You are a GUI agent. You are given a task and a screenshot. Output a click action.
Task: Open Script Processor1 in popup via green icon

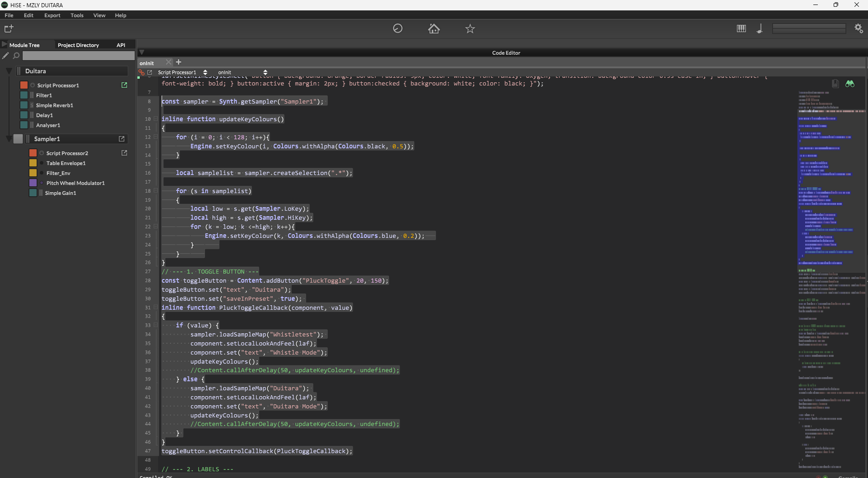click(124, 85)
